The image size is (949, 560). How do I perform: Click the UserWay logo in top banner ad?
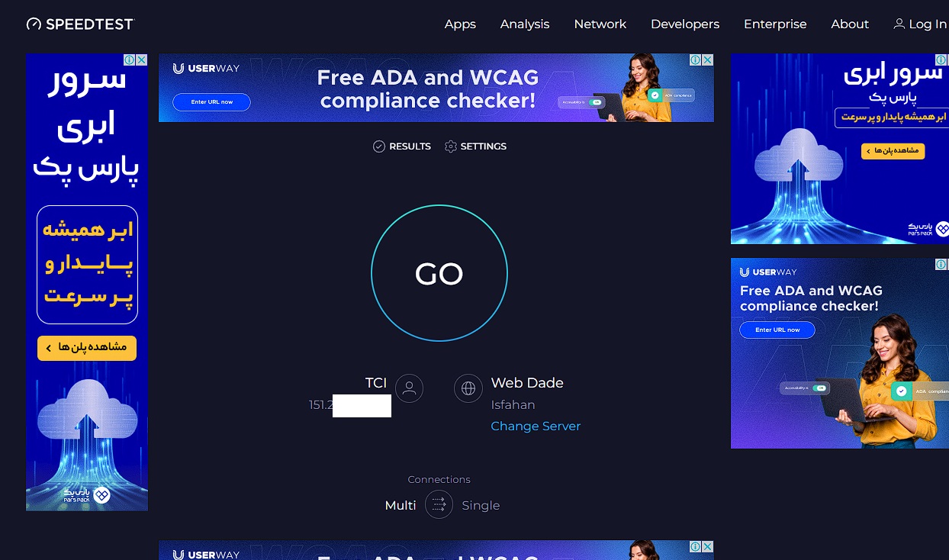point(207,69)
